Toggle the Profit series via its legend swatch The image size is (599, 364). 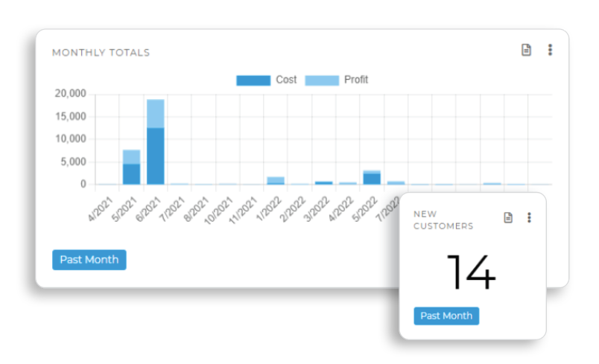(x=321, y=80)
